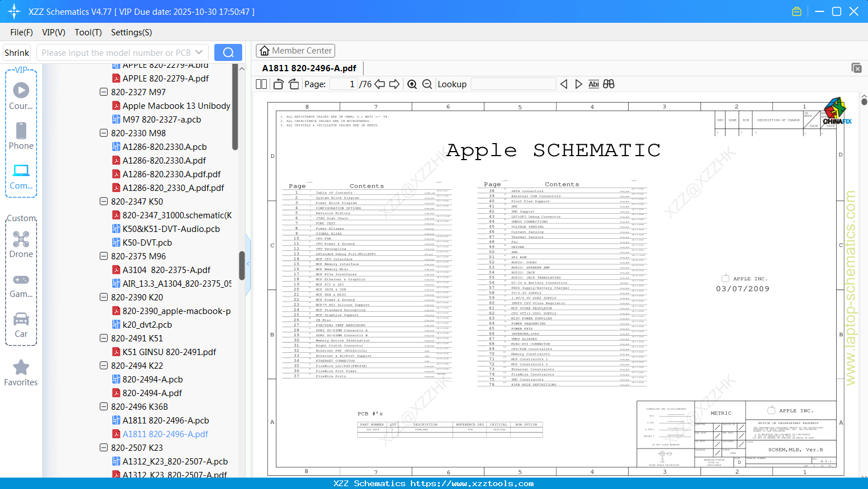Screen dimensions: 868x489
Task: Rotate the page clockwise
Action: (294, 84)
